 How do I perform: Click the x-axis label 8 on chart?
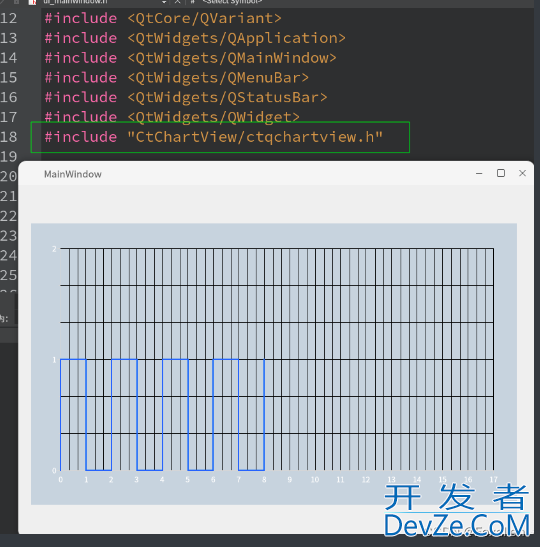tap(264, 480)
